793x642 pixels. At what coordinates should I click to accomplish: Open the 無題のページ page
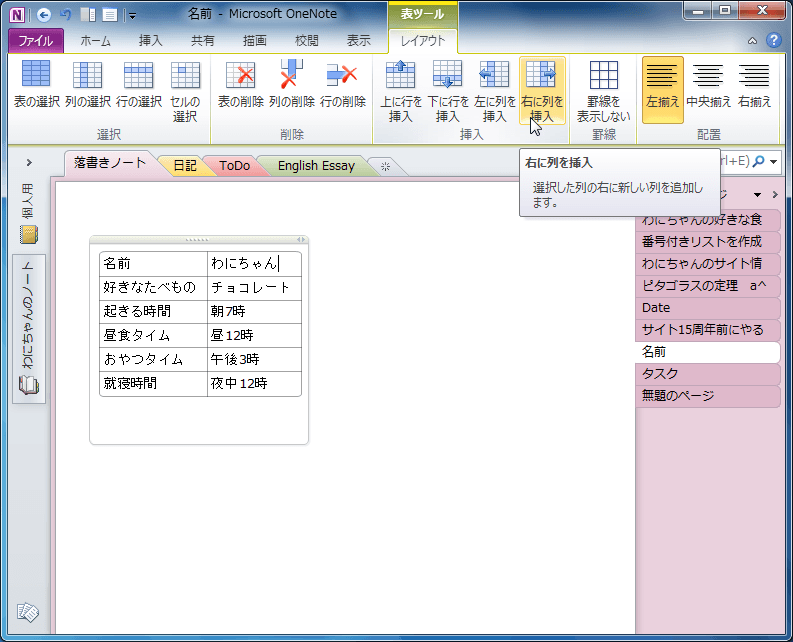pyautogui.click(x=708, y=396)
